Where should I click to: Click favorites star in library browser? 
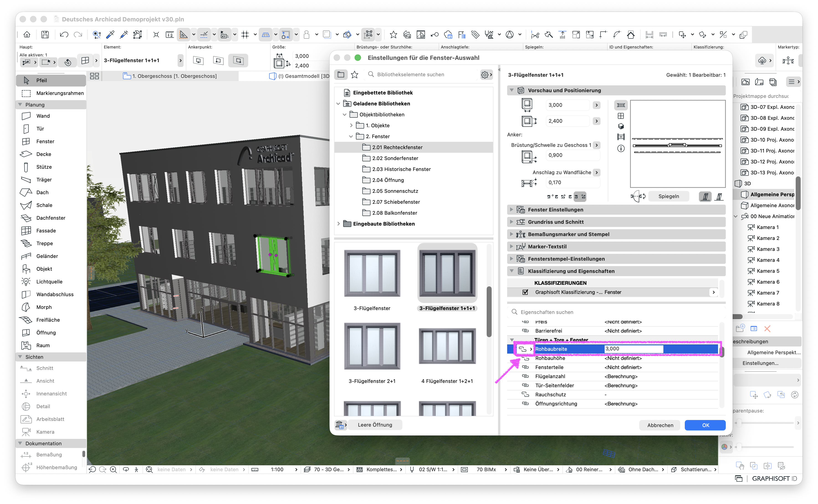[355, 75]
